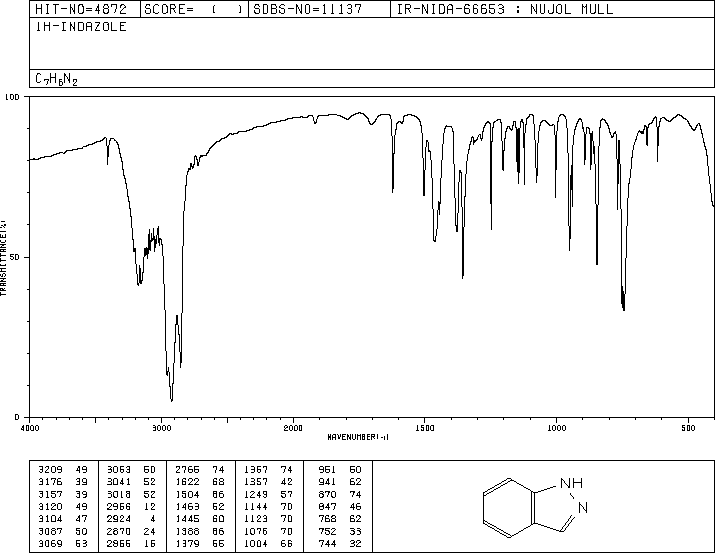Click peak list wavenumber 847
Screen dimensions: 715x553
327,506
